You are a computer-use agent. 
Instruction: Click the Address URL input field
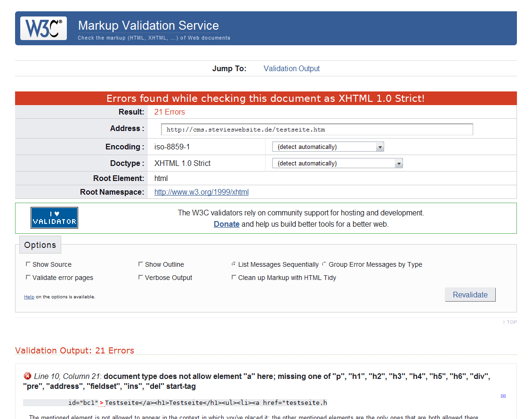317,129
